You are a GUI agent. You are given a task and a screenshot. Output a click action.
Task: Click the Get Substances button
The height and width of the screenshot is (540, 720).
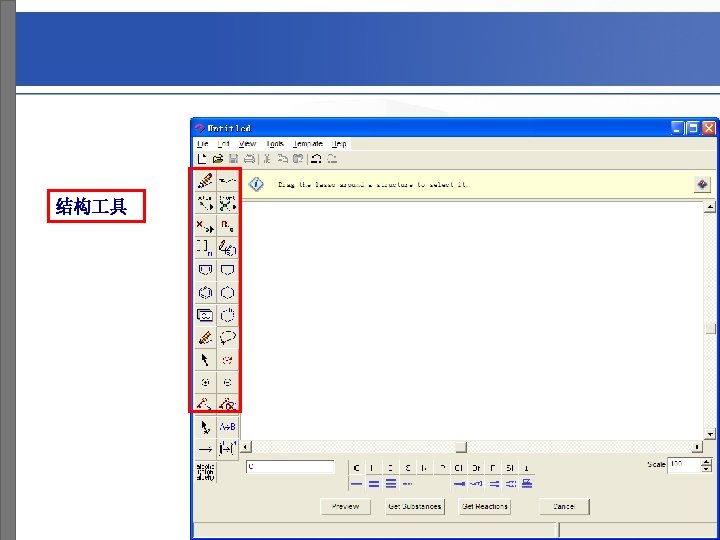[x=415, y=506]
